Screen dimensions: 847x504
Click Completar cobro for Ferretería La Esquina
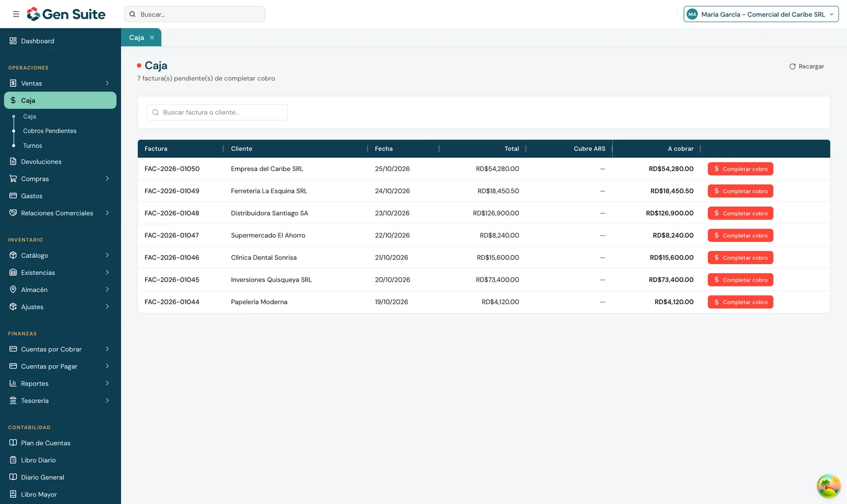click(740, 191)
